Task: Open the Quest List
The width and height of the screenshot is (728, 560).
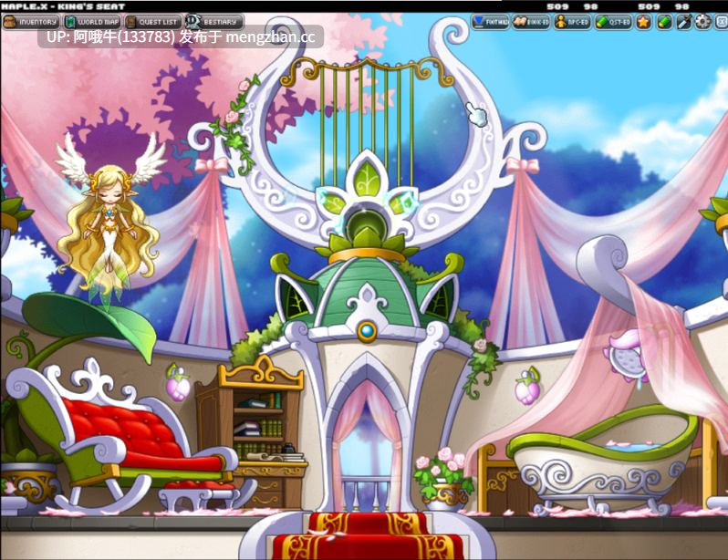Action: point(152,22)
